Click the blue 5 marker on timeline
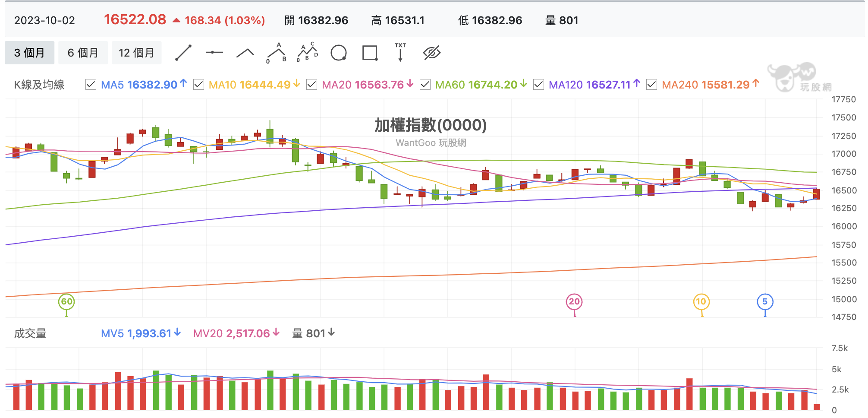Image resolution: width=868 pixels, height=418 pixels. [765, 302]
